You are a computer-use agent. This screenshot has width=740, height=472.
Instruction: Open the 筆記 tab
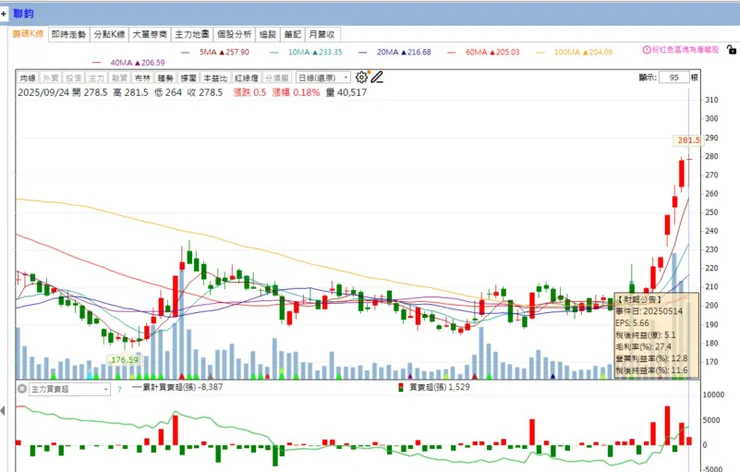point(293,34)
